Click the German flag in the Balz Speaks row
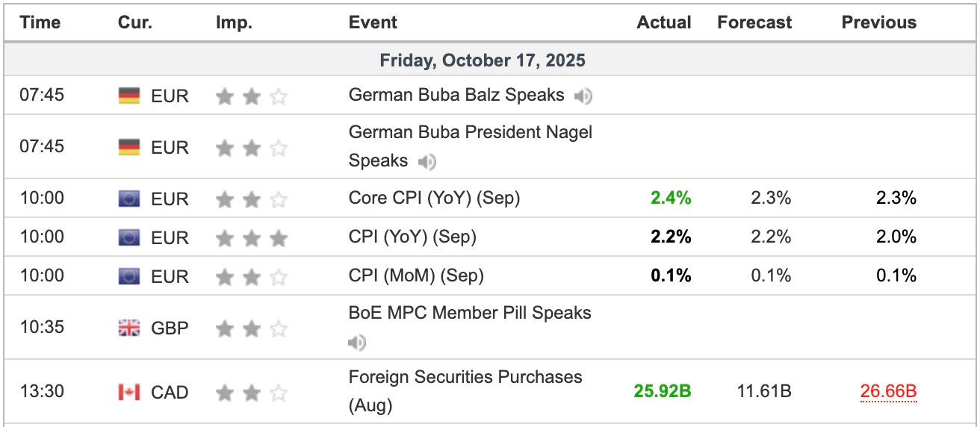This screenshot has height=427, width=980. click(129, 96)
